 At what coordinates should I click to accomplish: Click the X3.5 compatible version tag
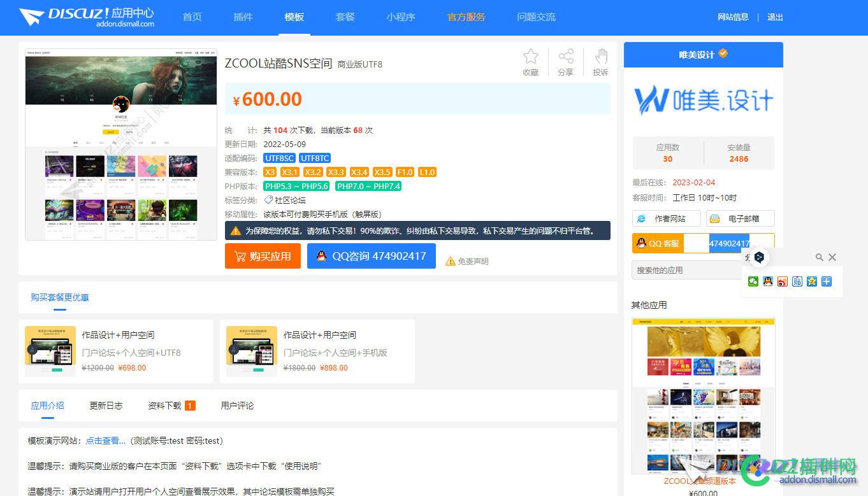point(382,172)
